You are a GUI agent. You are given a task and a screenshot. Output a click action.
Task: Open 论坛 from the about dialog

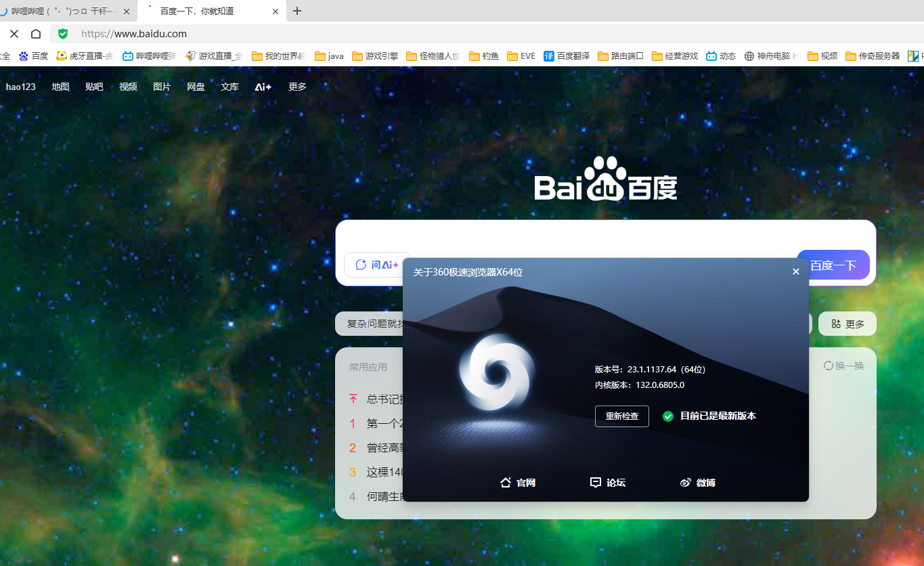pos(607,482)
